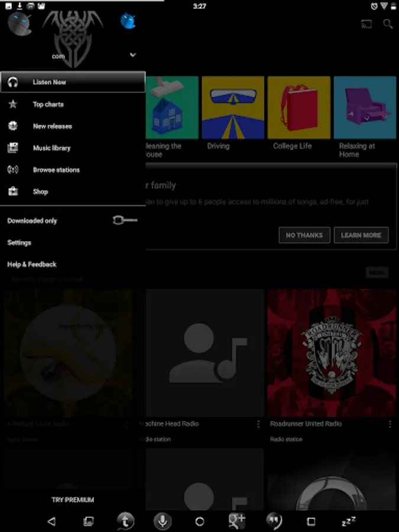The height and width of the screenshot is (532, 399).
Task: Open the Roadrunner United Radio artwork
Action: click(x=332, y=353)
